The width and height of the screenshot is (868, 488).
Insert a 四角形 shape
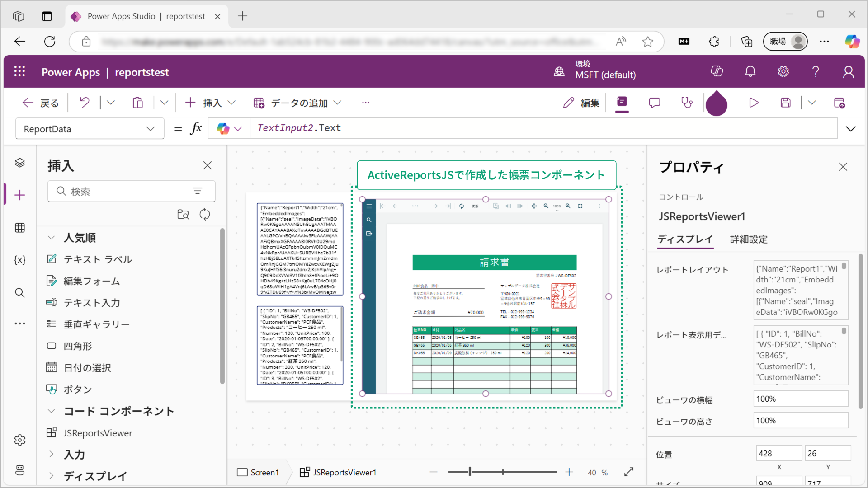69,346
